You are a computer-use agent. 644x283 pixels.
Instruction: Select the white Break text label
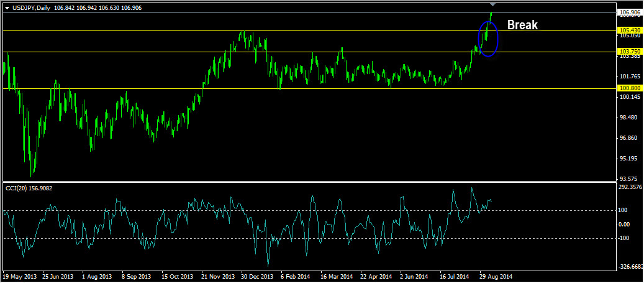coord(522,25)
